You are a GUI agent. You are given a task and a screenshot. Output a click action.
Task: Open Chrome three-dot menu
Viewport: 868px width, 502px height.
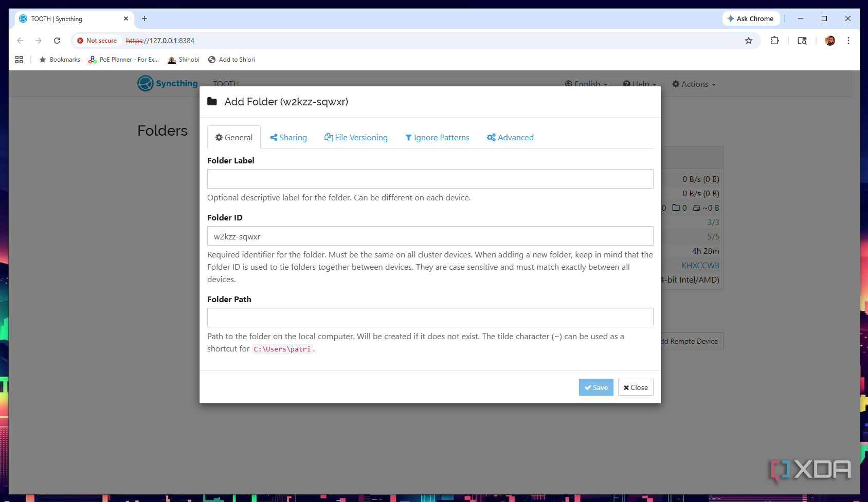pos(848,41)
